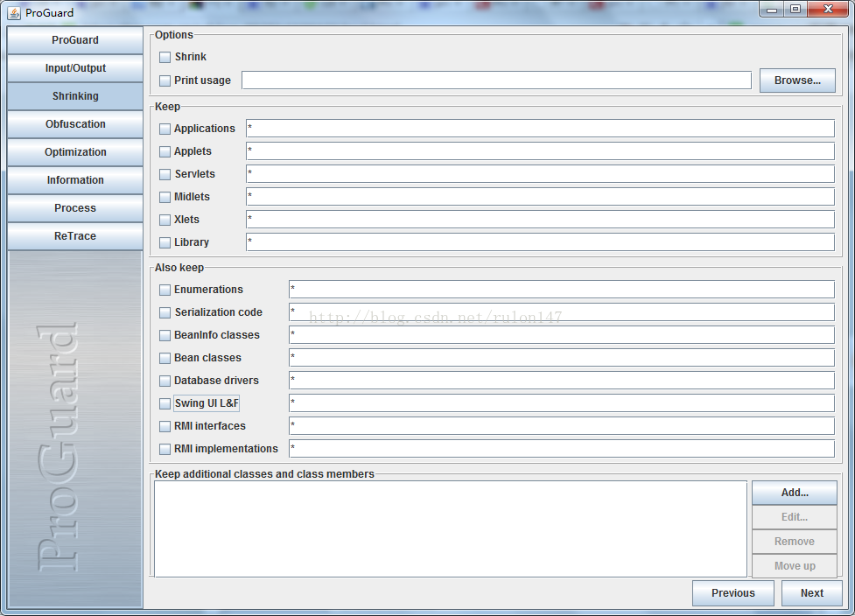Go to the Obfuscation tab
Screen dimensions: 855x616
click(75, 124)
